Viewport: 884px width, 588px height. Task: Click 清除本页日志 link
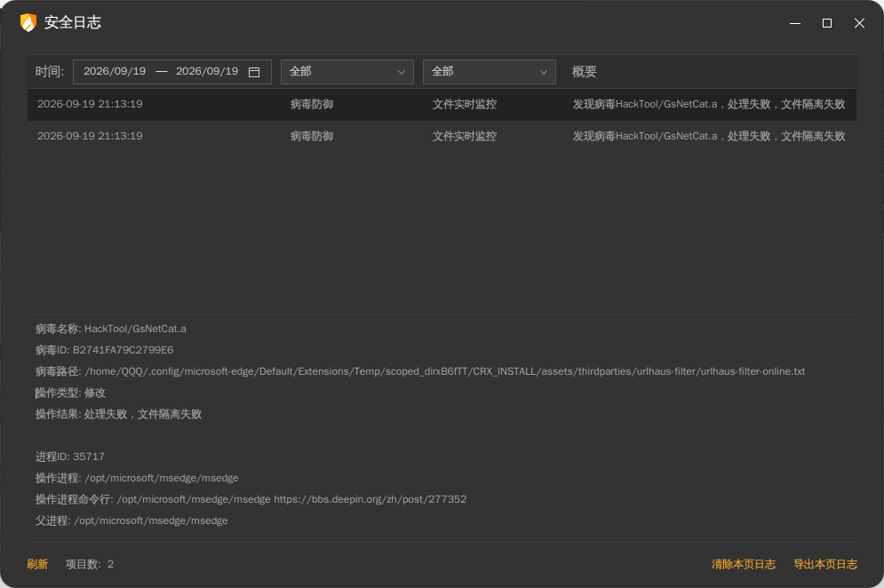click(x=743, y=564)
